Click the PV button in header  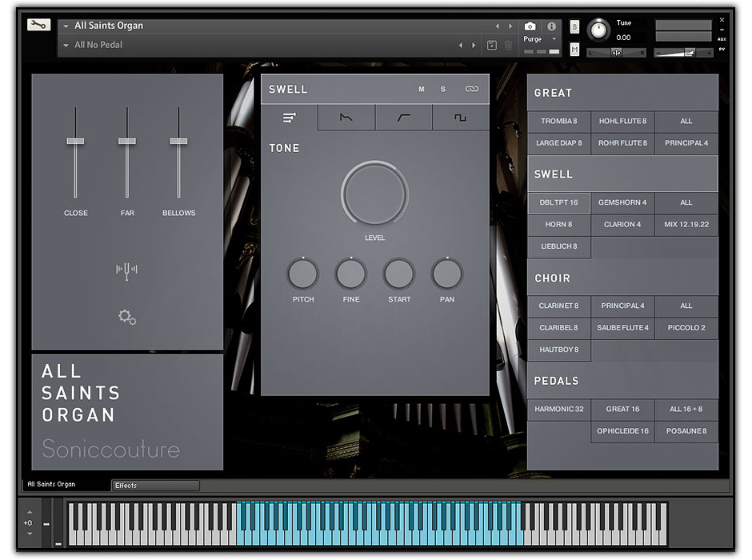(x=722, y=49)
